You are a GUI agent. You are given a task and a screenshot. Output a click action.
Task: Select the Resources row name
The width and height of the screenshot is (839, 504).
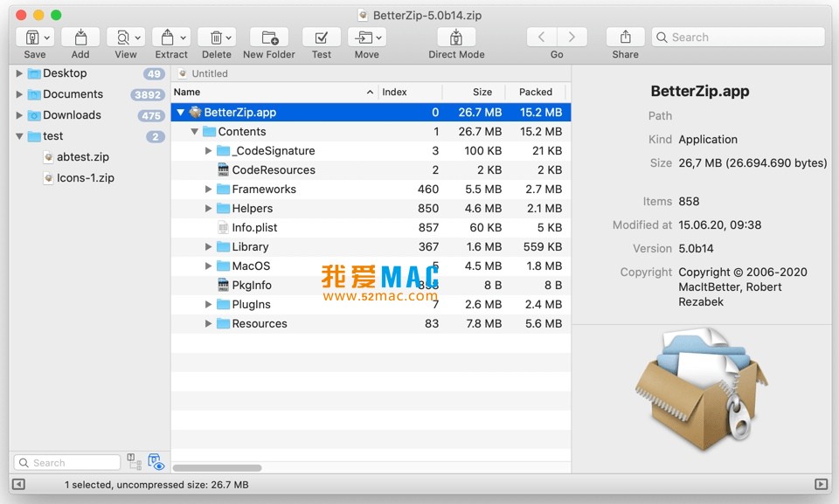[260, 324]
